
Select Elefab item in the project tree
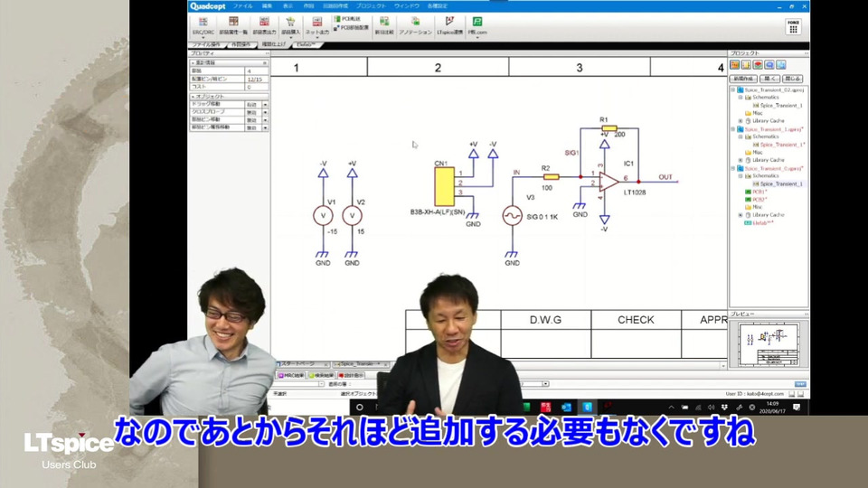tap(759, 223)
